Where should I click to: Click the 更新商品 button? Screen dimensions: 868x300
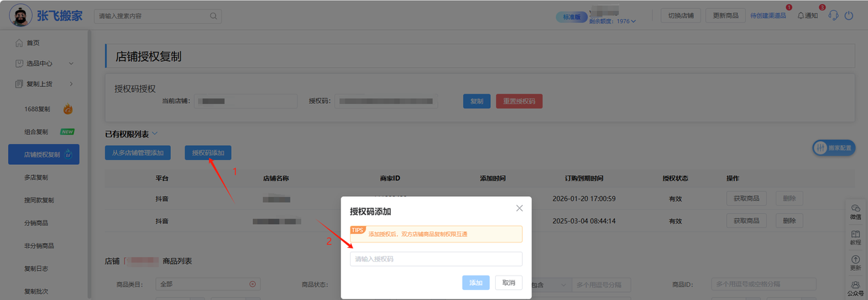point(726,16)
